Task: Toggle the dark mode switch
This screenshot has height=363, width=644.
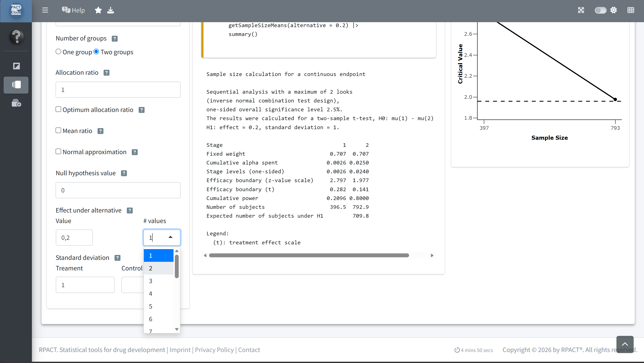Action: (600, 10)
